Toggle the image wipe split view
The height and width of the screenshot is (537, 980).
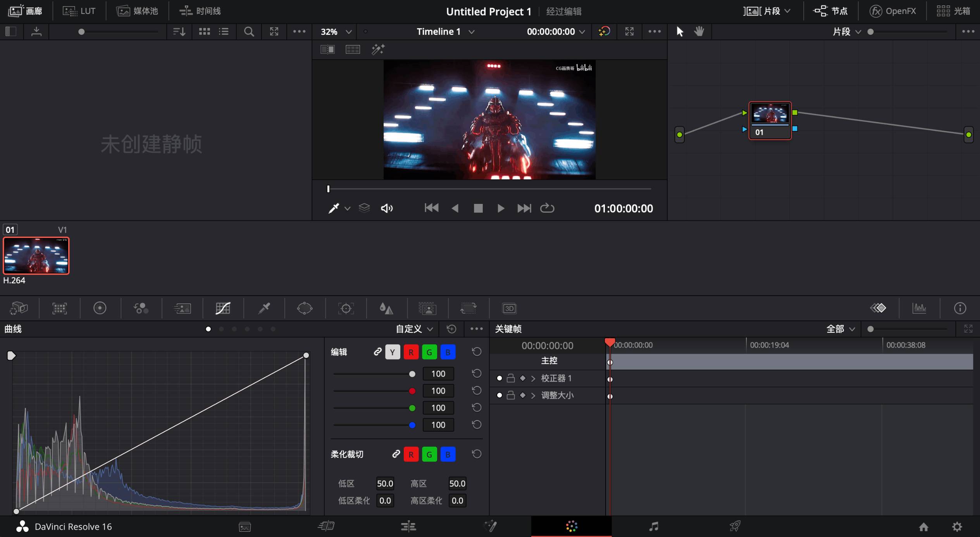click(327, 49)
